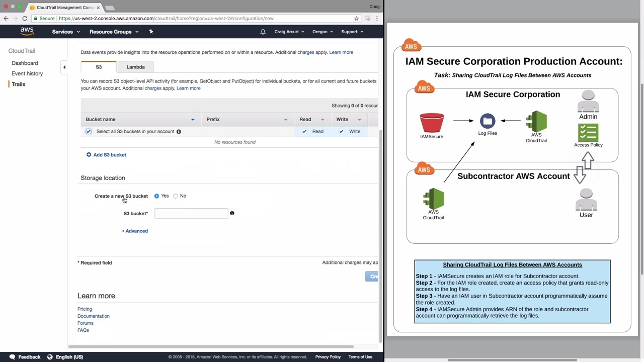Expand the Advanced storage options
This screenshot has height=362, width=644.
(x=135, y=231)
